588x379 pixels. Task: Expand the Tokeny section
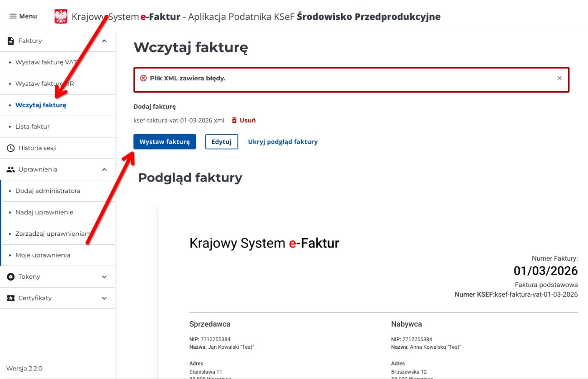pos(104,276)
